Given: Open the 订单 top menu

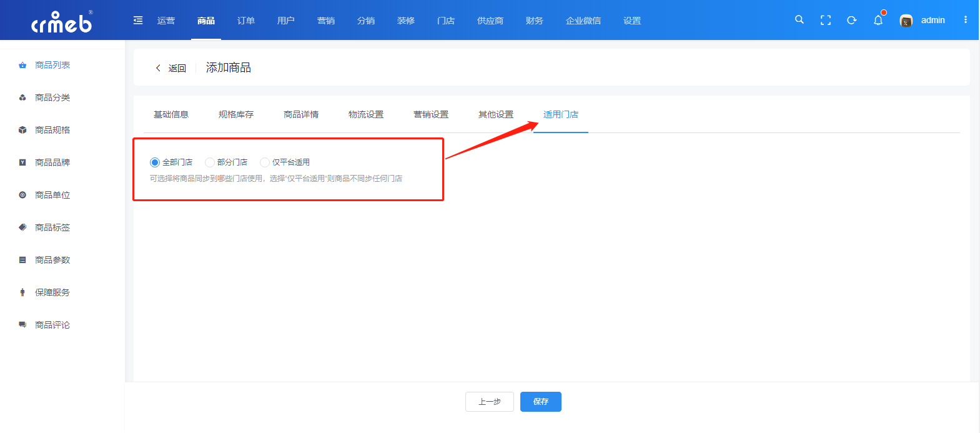Looking at the screenshot, I should [x=246, y=21].
